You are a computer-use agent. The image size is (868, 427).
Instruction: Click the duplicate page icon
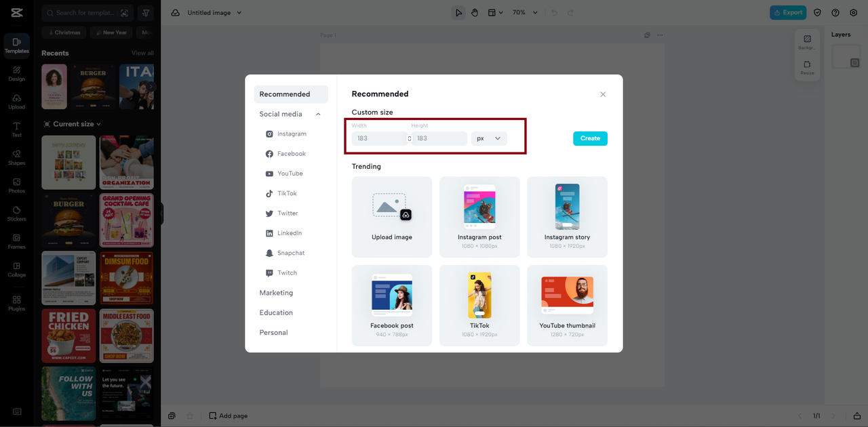(x=647, y=35)
